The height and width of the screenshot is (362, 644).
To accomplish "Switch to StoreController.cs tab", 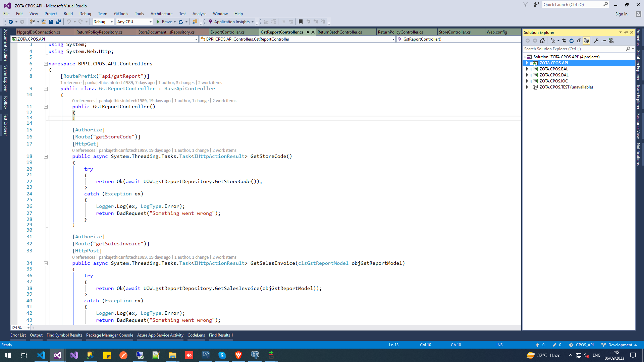I will point(454,32).
